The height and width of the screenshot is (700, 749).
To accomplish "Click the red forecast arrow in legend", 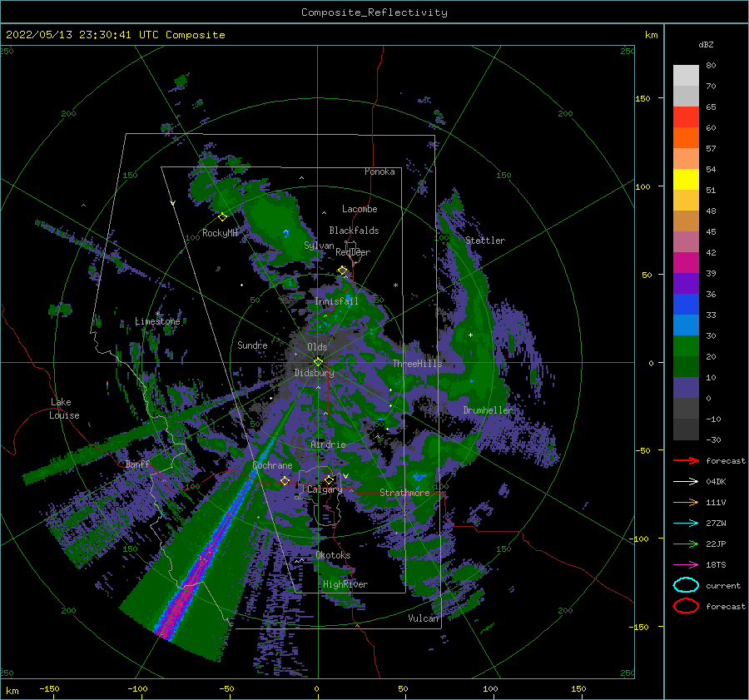I will (x=686, y=460).
